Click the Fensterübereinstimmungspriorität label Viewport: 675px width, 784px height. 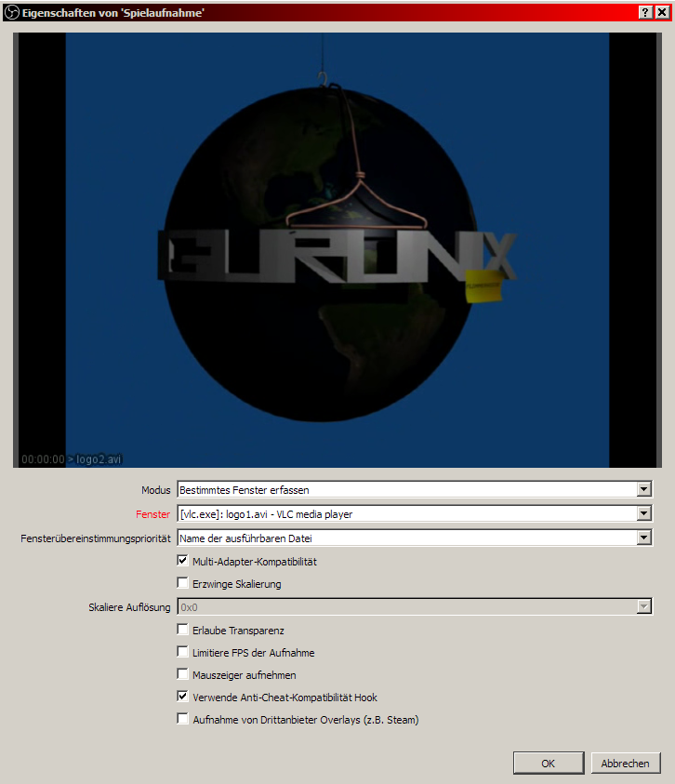coord(96,538)
